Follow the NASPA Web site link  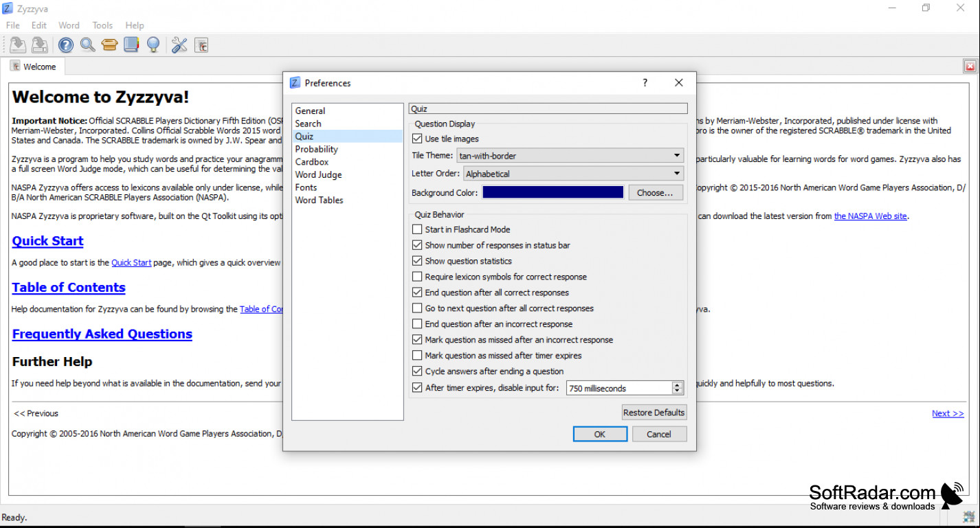coord(871,216)
